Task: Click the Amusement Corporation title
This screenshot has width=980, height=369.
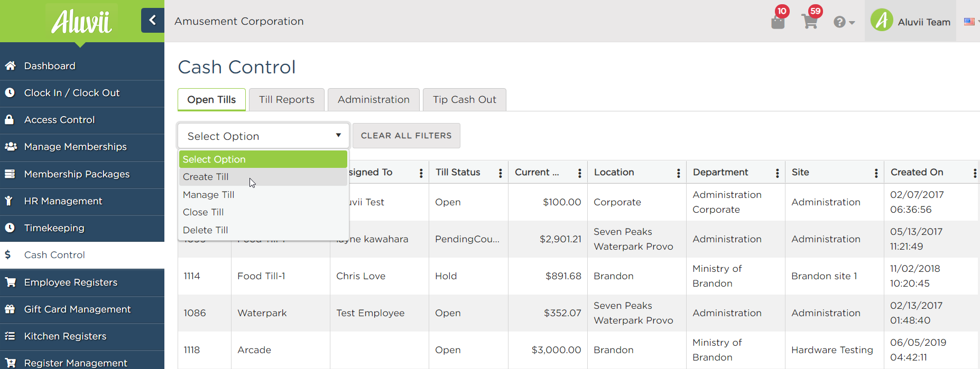Action: pyautogui.click(x=239, y=21)
